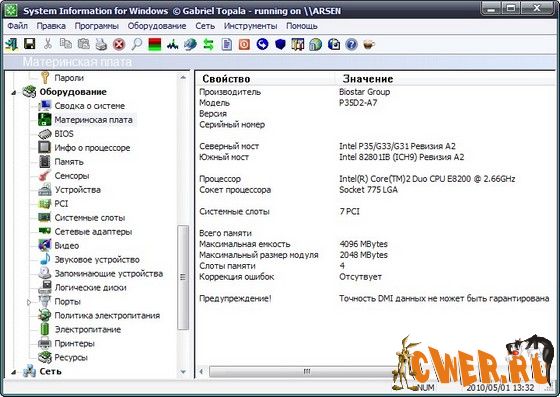Open the BIOS tree item
560x397 pixels.
[x=64, y=134]
